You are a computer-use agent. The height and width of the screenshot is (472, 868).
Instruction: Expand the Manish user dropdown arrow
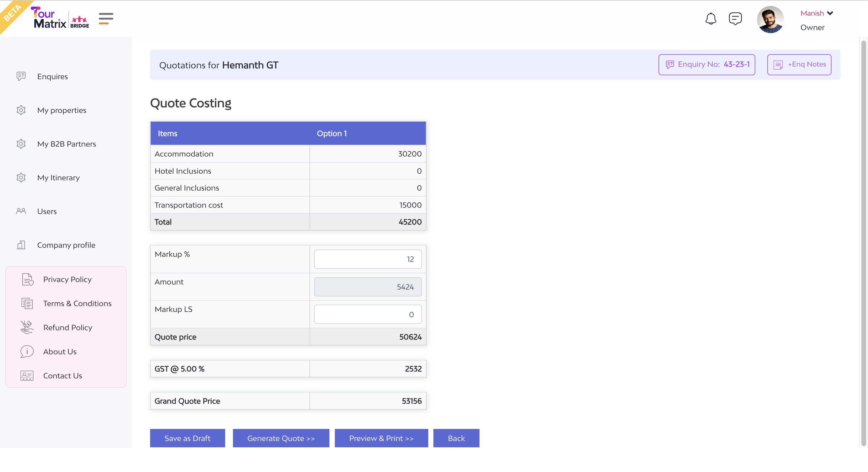tap(830, 14)
